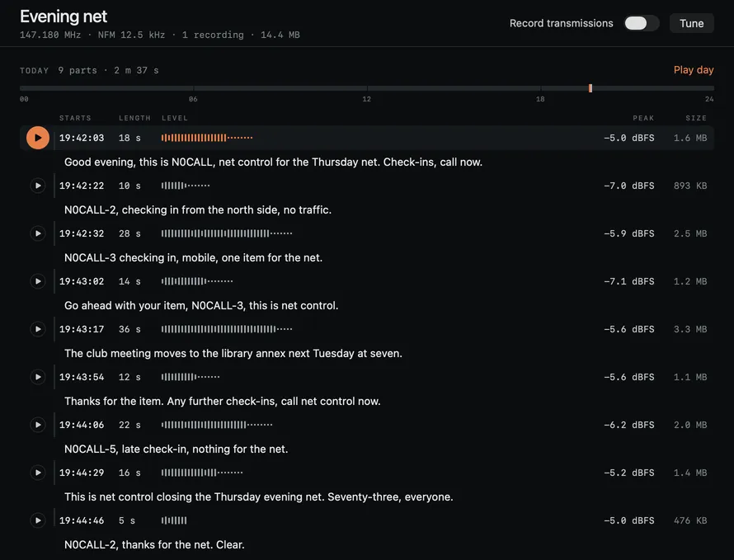Play the 19:43:02 recording

tap(38, 281)
